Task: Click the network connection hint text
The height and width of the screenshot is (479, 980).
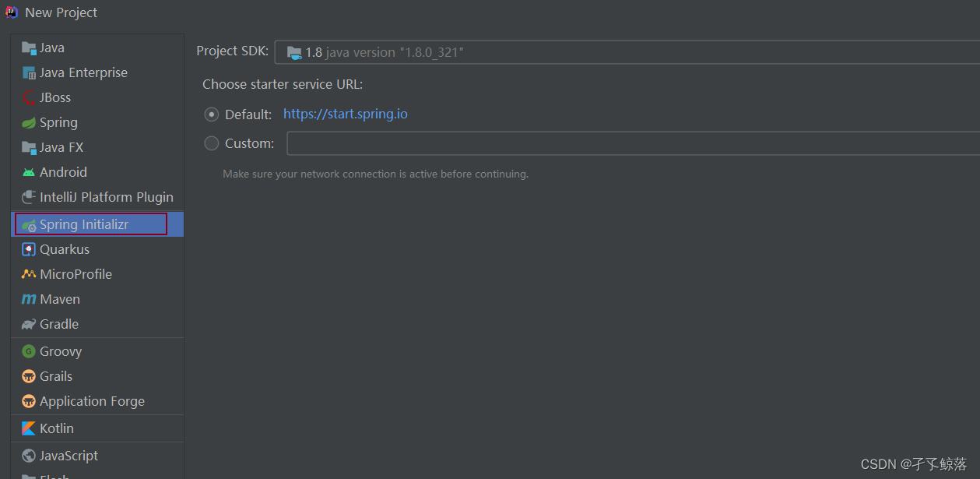Action: [375, 174]
